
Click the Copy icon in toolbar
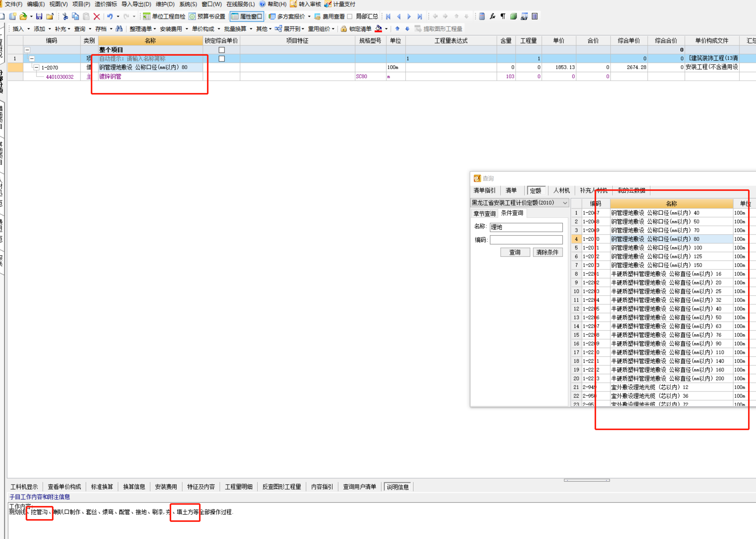click(76, 16)
